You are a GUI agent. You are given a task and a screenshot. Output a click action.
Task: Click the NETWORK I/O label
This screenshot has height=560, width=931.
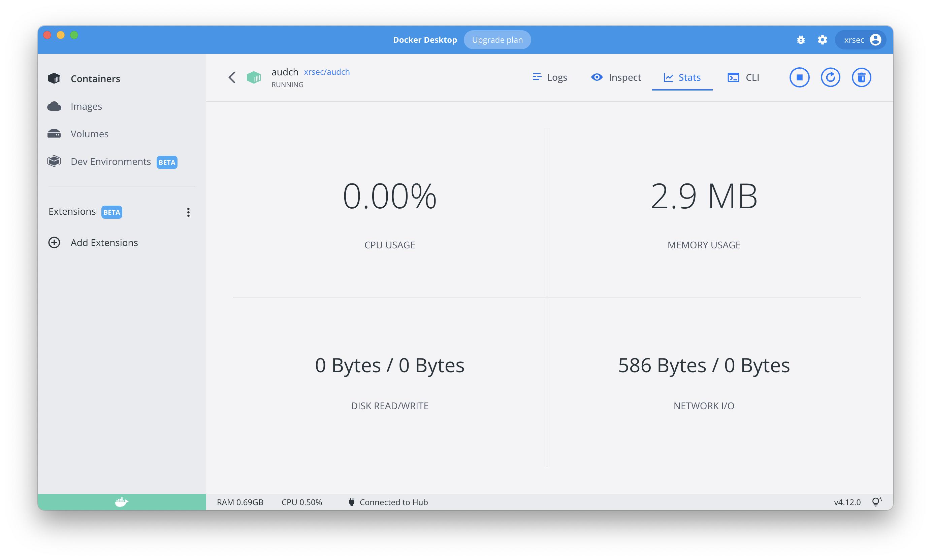[704, 406]
